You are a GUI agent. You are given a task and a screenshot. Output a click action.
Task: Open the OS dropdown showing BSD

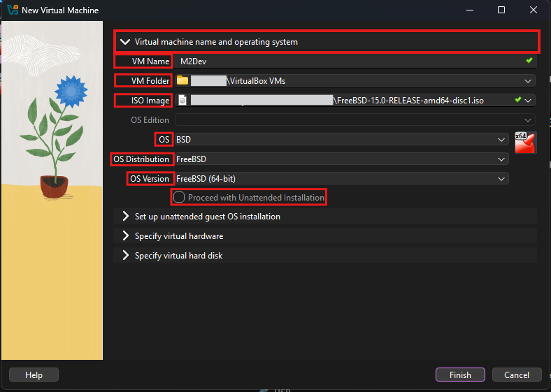point(501,140)
